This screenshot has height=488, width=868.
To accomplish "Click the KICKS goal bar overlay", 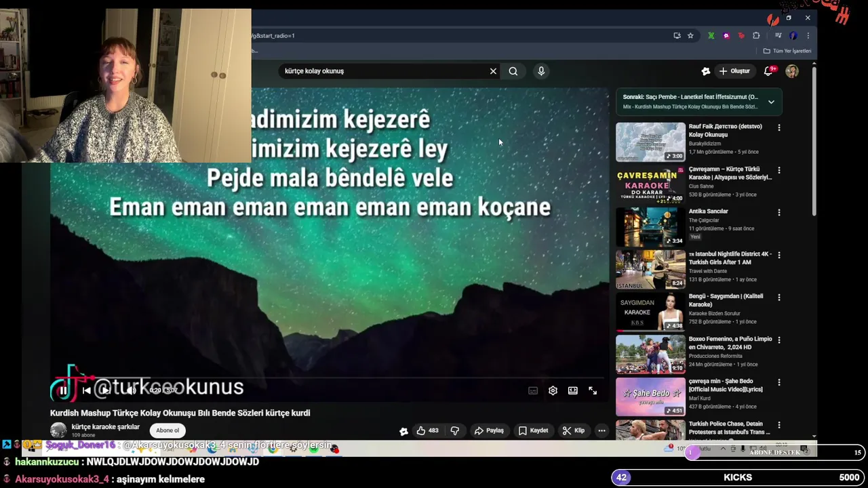I will tap(738, 477).
